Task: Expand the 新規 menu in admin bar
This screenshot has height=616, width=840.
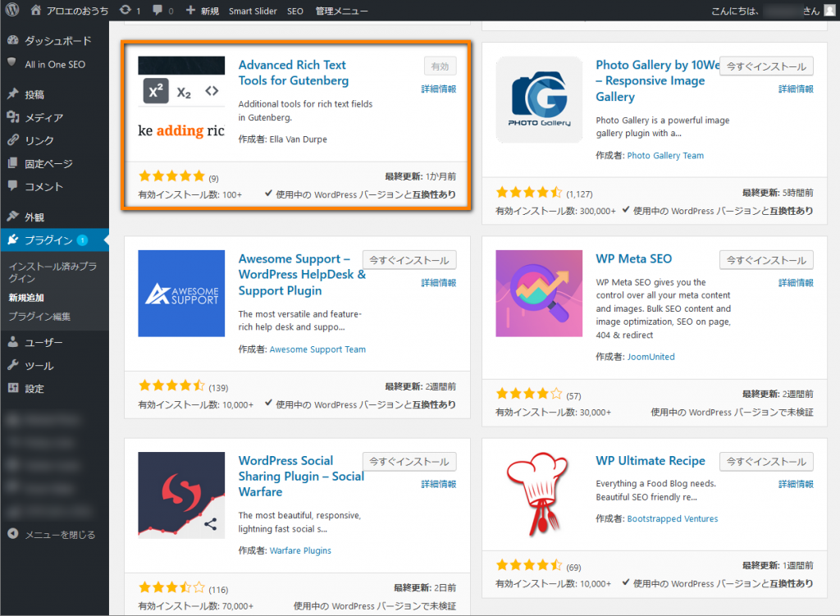Action: (x=202, y=11)
